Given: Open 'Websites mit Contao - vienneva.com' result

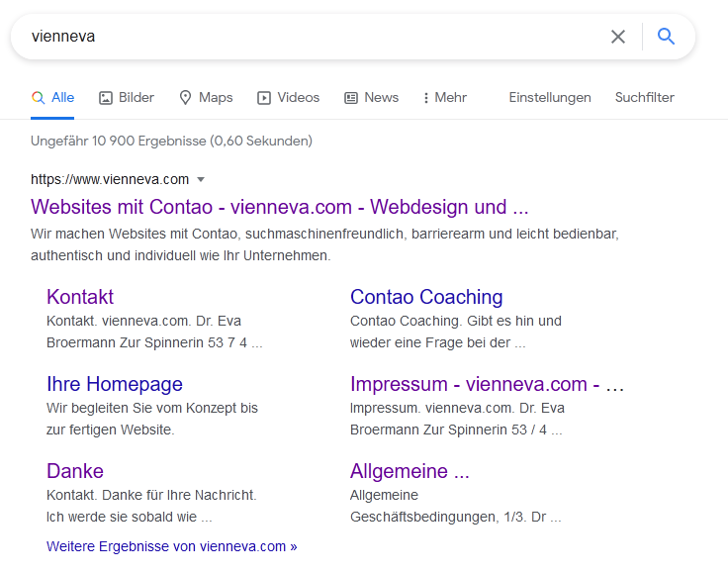Looking at the screenshot, I should tap(280, 207).
